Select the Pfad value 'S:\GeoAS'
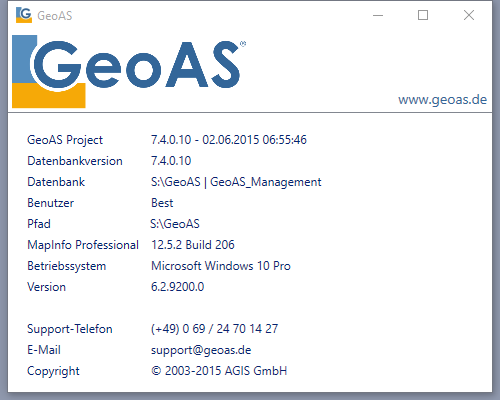 pyautogui.click(x=175, y=224)
